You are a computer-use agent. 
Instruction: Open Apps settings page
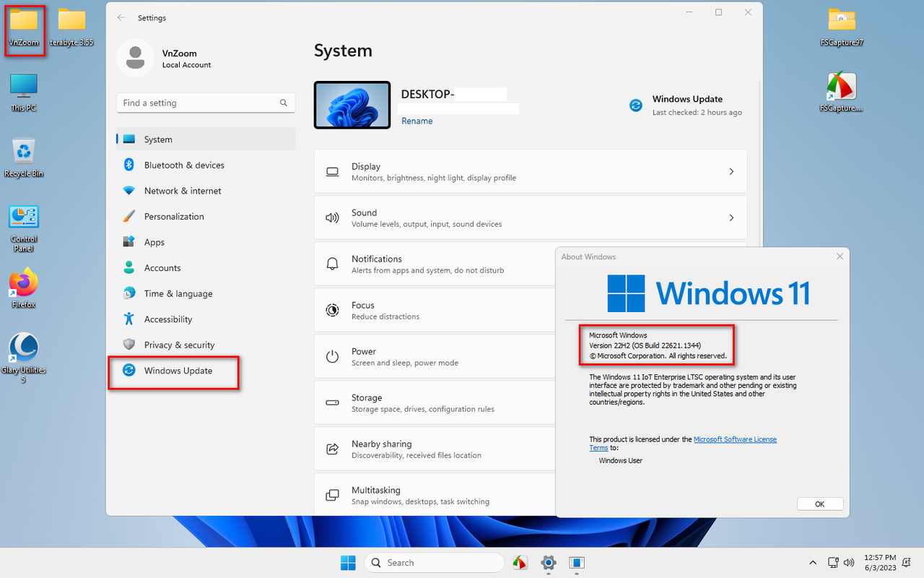click(206, 242)
